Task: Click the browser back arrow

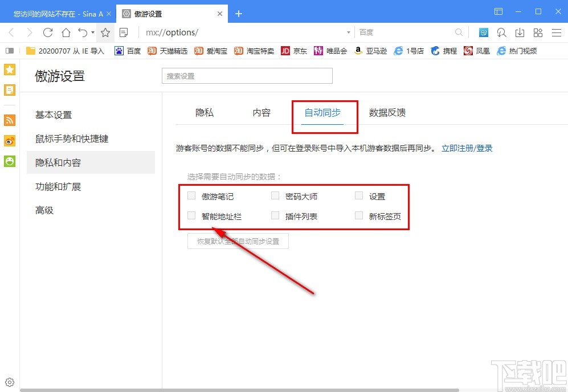Action: [11, 32]
